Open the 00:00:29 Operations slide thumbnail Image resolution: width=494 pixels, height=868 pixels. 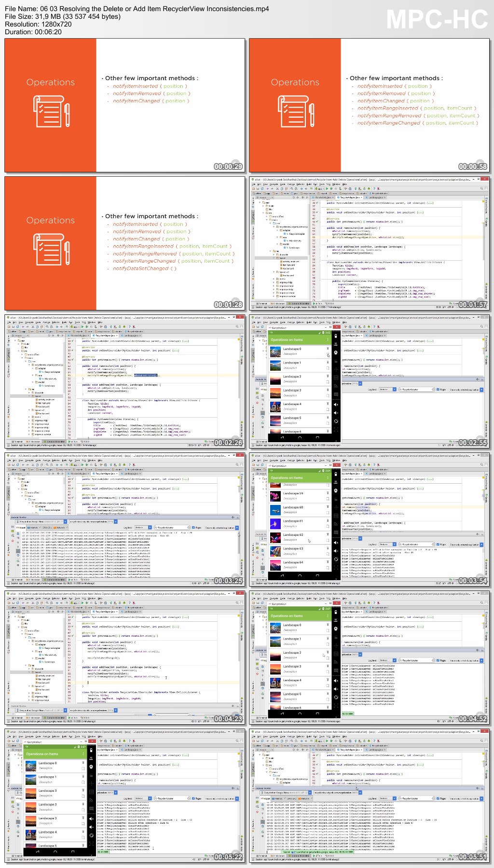tap(125, 105)
